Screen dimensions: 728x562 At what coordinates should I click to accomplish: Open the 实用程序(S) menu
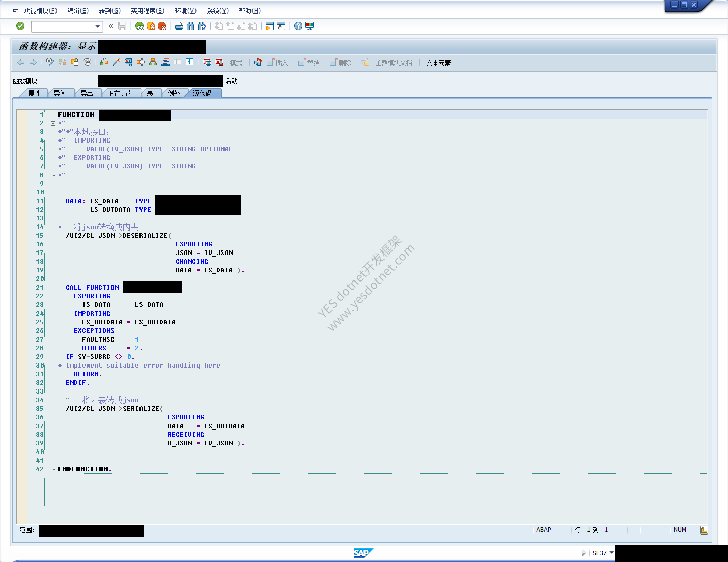[147, 11]
